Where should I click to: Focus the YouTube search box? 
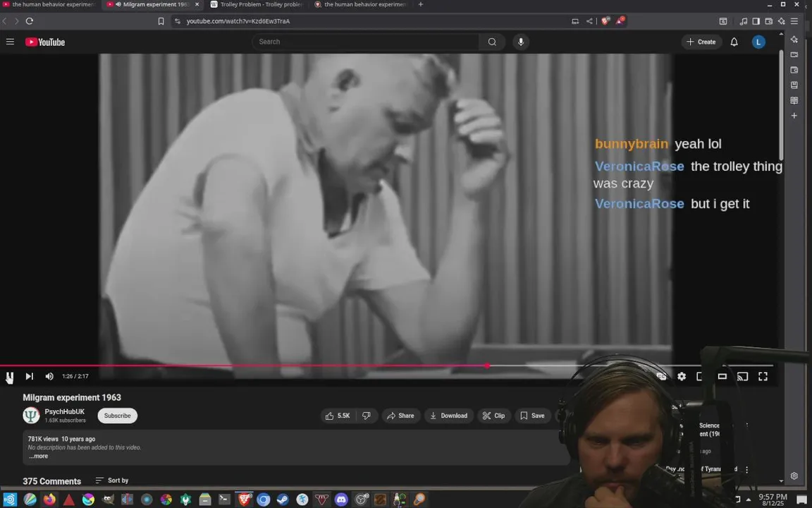click(365, 42)
